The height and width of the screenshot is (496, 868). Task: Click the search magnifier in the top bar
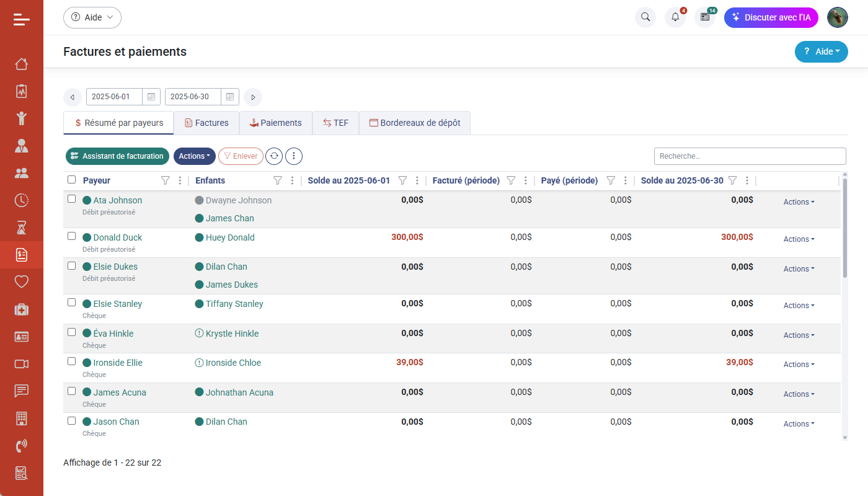tap(645, 17)
